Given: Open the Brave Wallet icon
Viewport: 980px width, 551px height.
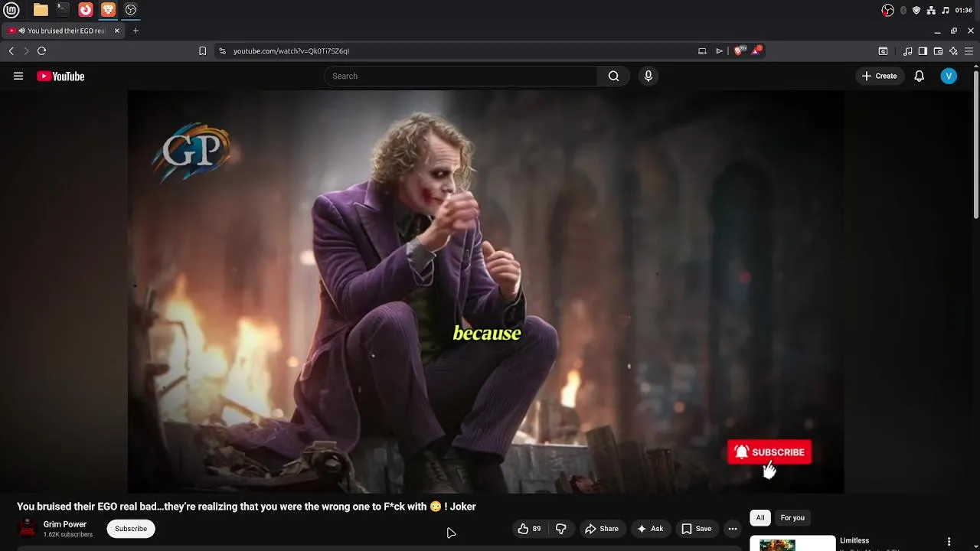Looking at the screenshot, I should click(x=938, y=51).
